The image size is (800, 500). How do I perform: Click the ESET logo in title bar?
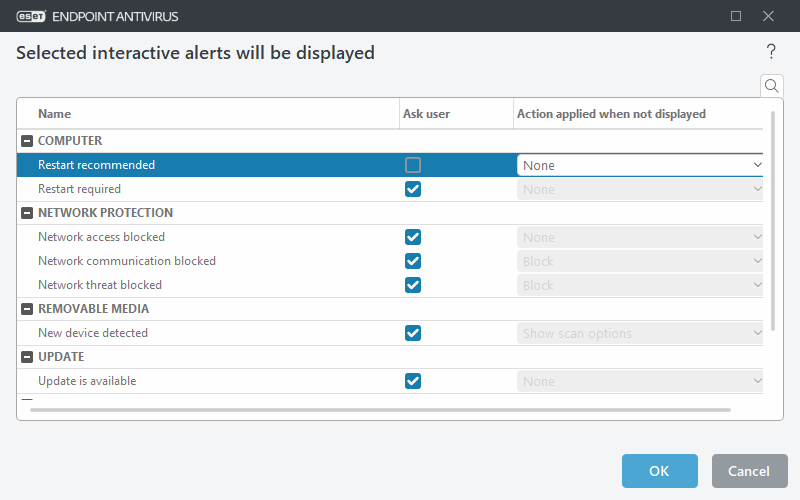31,16
